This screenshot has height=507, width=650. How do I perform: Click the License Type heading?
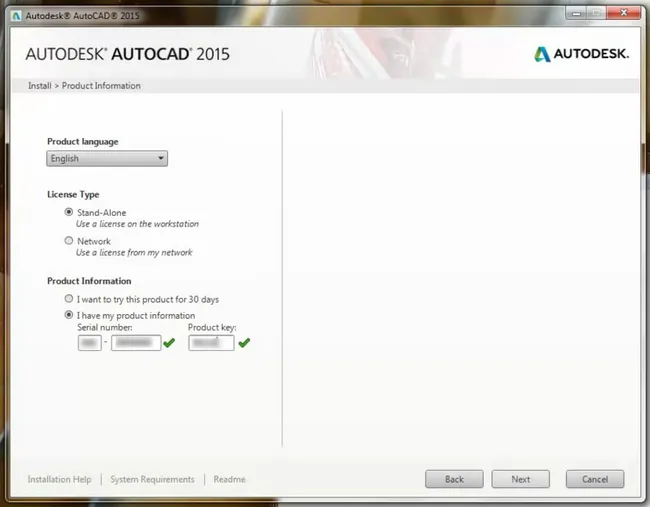(x=73, y=194)
